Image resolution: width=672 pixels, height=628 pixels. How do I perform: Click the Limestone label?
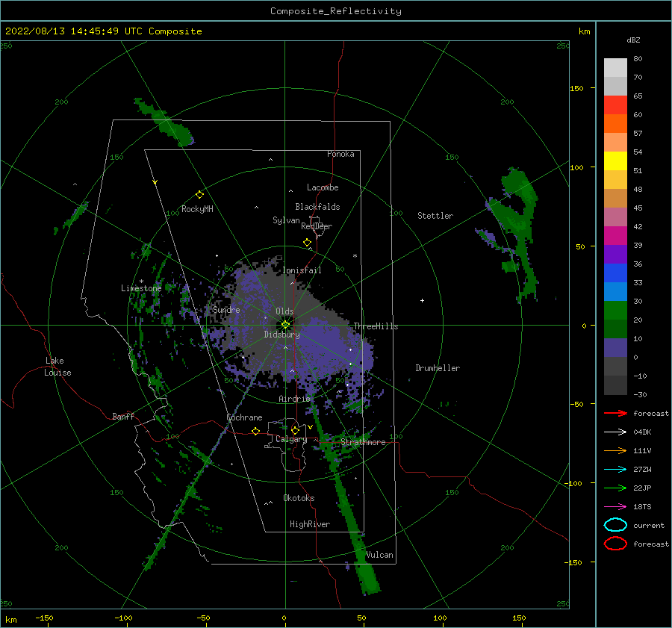[141, 288]
